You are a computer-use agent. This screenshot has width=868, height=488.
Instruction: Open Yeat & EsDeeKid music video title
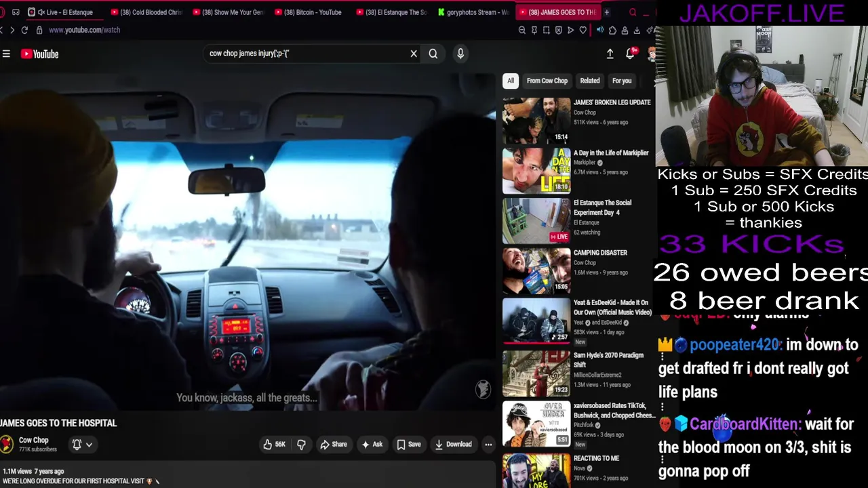(612, 308)
